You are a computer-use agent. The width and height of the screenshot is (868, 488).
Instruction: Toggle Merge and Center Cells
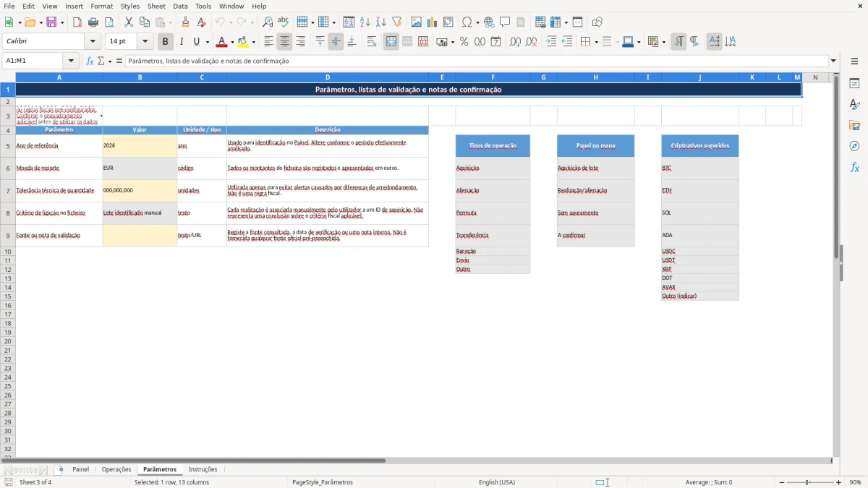[391, 42]
